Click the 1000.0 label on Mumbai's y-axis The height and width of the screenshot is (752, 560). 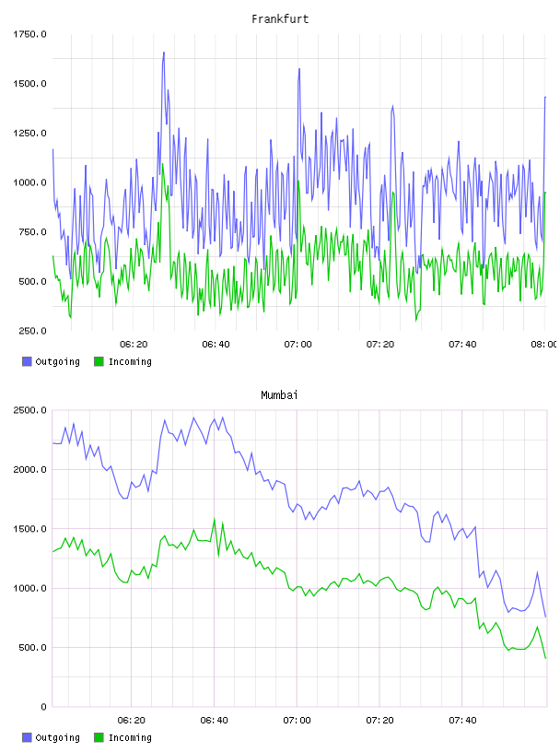point(29,588)
